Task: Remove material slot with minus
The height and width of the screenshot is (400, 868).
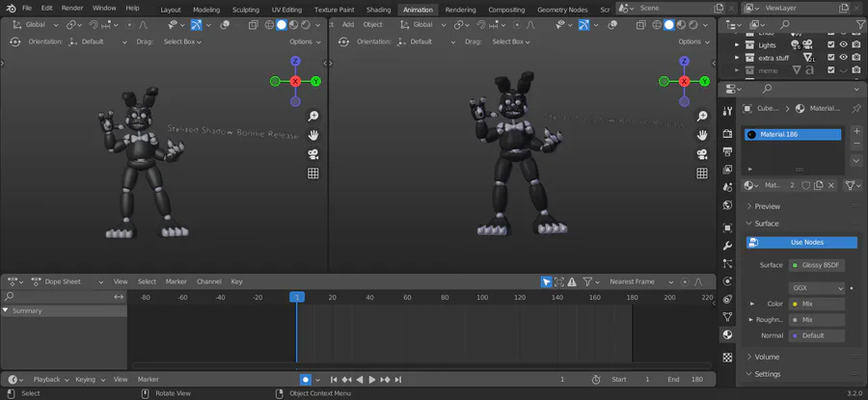Action: point(856,145)
